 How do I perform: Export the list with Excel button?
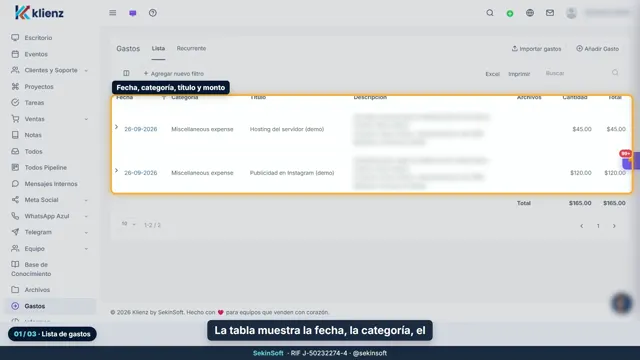pos(492,74)
